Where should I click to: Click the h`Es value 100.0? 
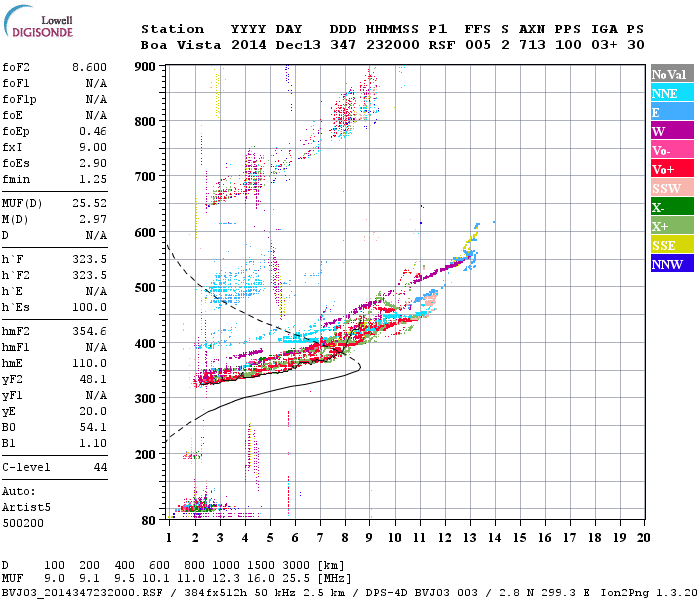coord(89,308)
